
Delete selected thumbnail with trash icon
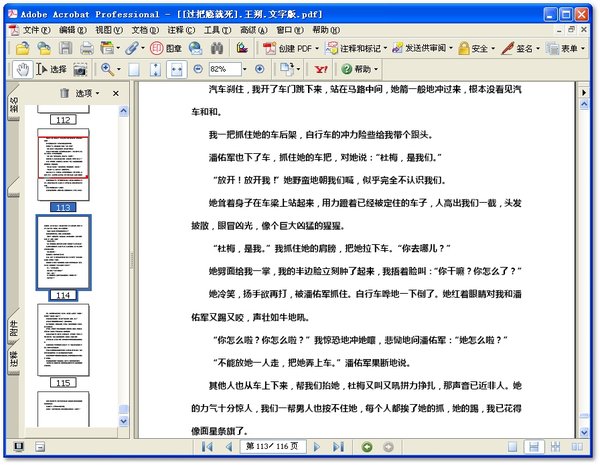[64, 93]
